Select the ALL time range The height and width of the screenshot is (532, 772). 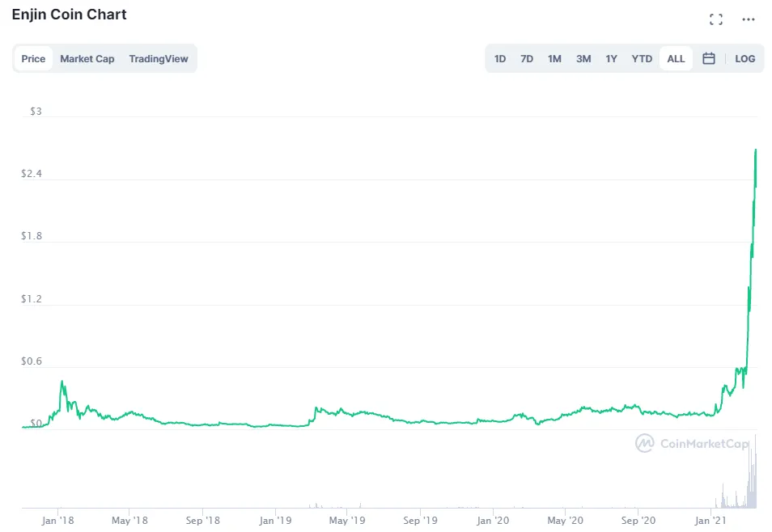(676, 58)
